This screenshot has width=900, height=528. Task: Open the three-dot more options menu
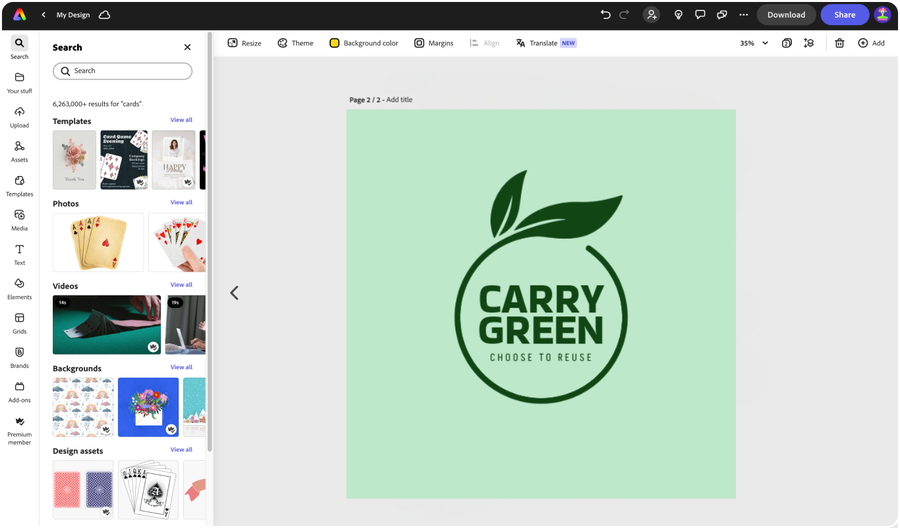[743, 15]
